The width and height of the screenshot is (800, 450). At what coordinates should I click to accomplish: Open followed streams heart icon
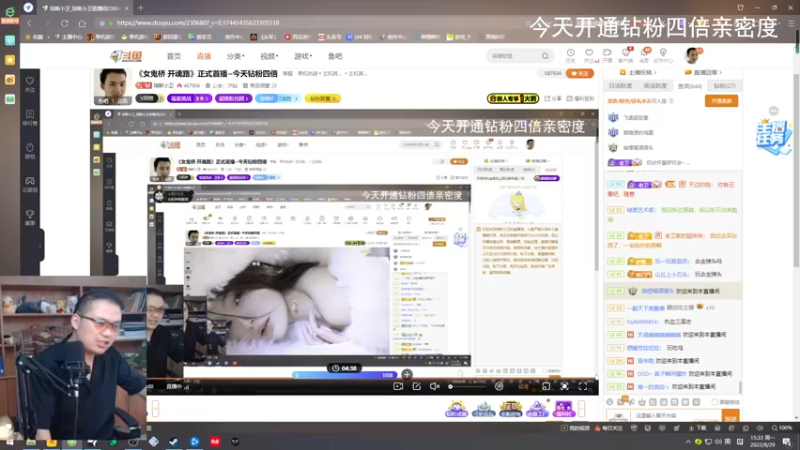tap(589, 55)
